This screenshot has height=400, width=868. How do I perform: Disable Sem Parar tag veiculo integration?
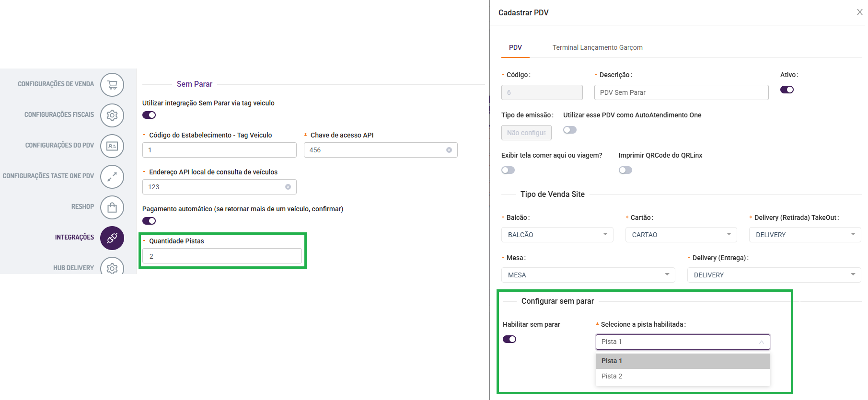point(149,115)
